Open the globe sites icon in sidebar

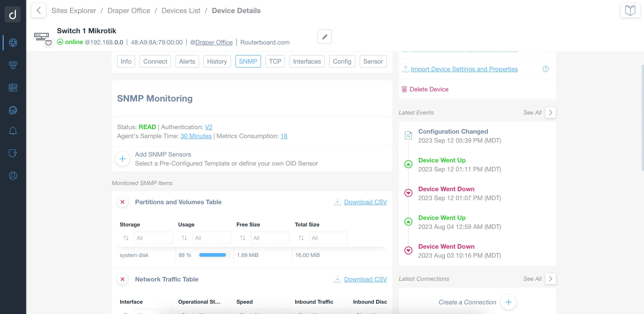(x=13, y=42)
